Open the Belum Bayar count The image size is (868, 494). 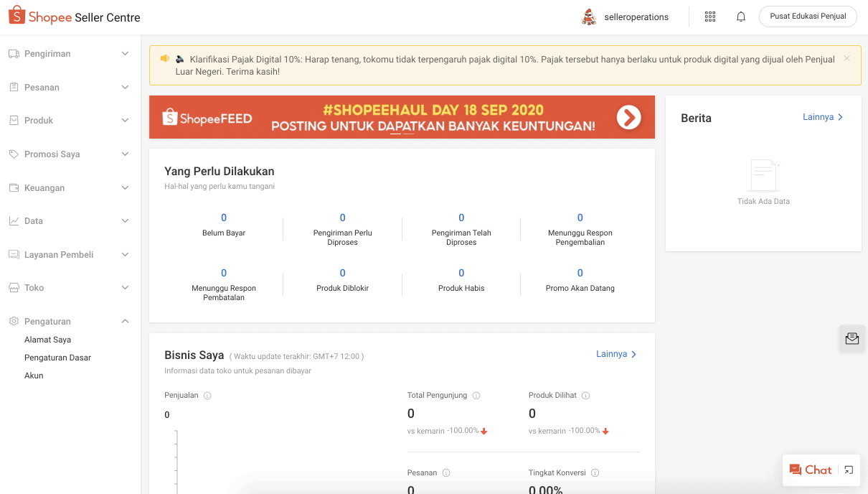(224, 218)
